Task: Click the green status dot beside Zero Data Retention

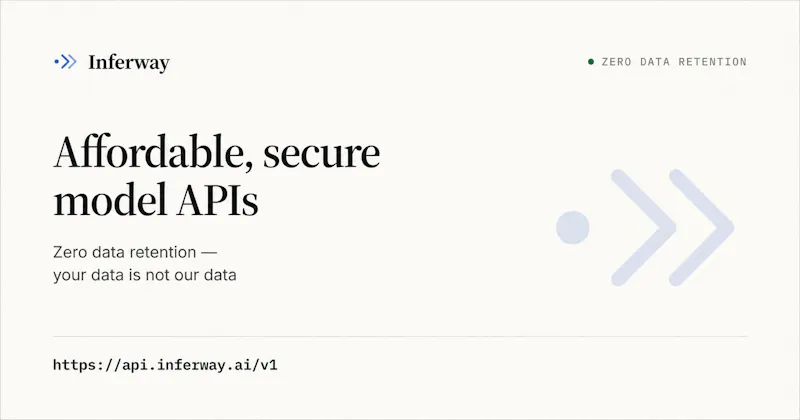Action: (x=591, y=62)
